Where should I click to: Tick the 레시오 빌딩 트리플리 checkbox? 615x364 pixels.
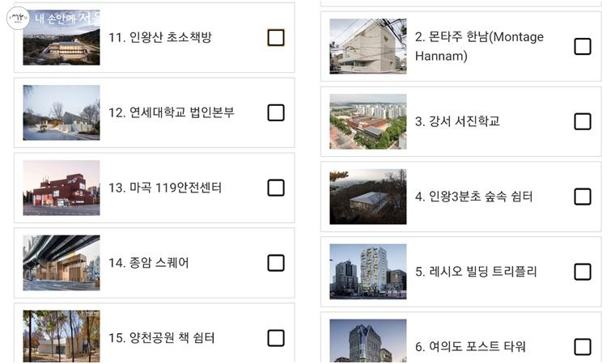pos(583,272)
